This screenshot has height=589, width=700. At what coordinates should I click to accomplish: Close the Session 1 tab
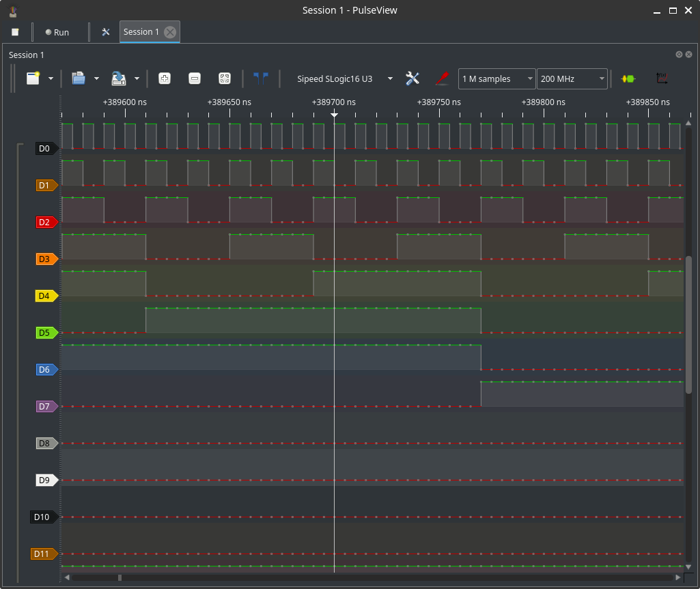(x=170, y=32)
